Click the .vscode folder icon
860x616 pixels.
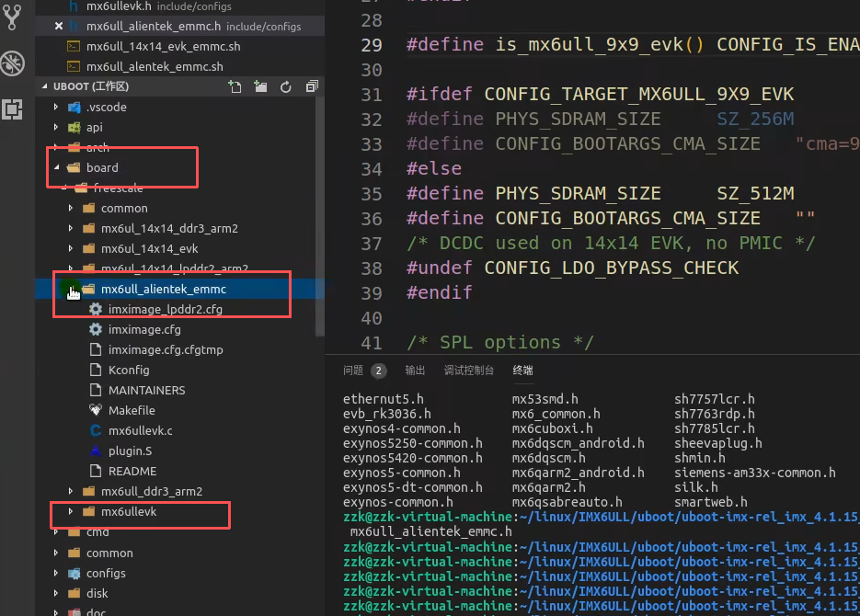pos(75,107)
